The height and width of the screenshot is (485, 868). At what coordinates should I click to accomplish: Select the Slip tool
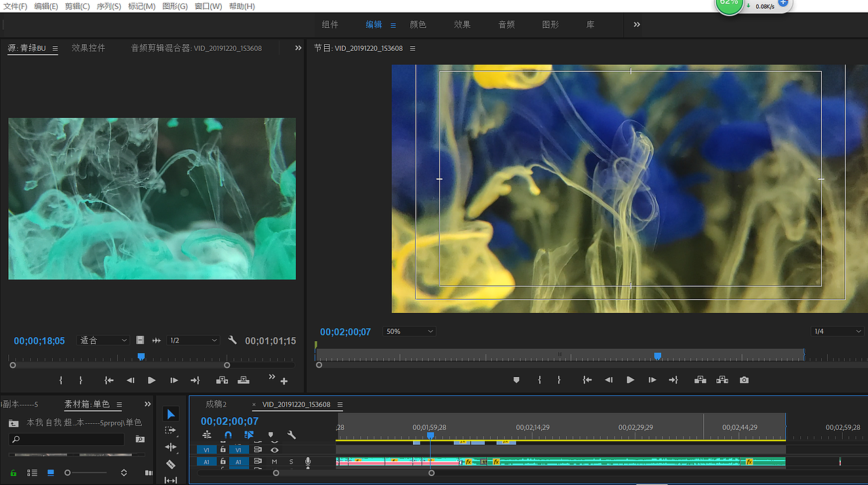[171, 480]
